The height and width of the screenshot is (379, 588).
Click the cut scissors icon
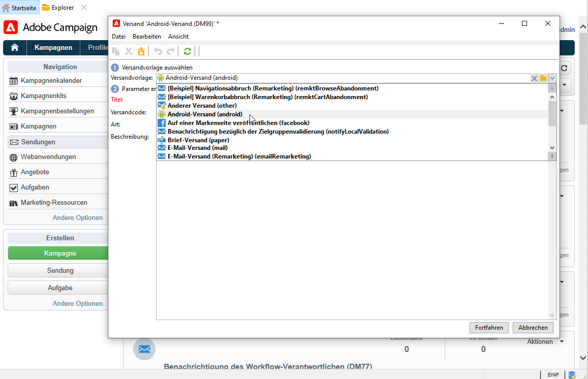click(129, 51)
